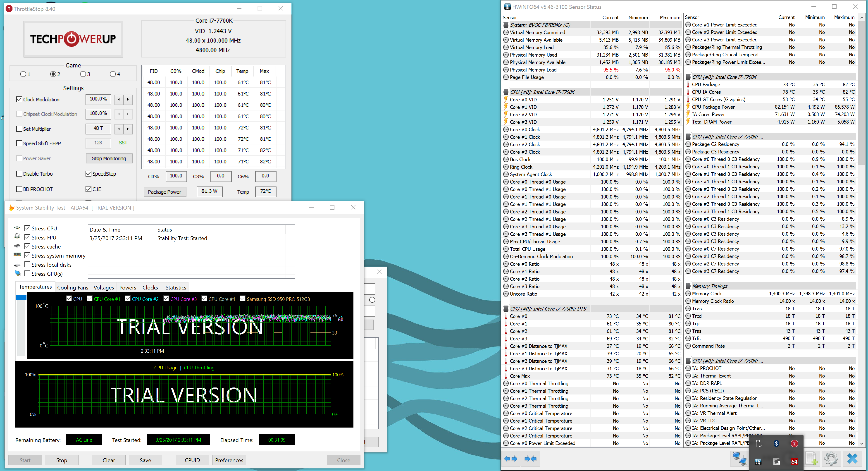Increase the Set Multiplier value with right arrow
The width and height of the screenshot is (868, 471).
click(128, 129)
